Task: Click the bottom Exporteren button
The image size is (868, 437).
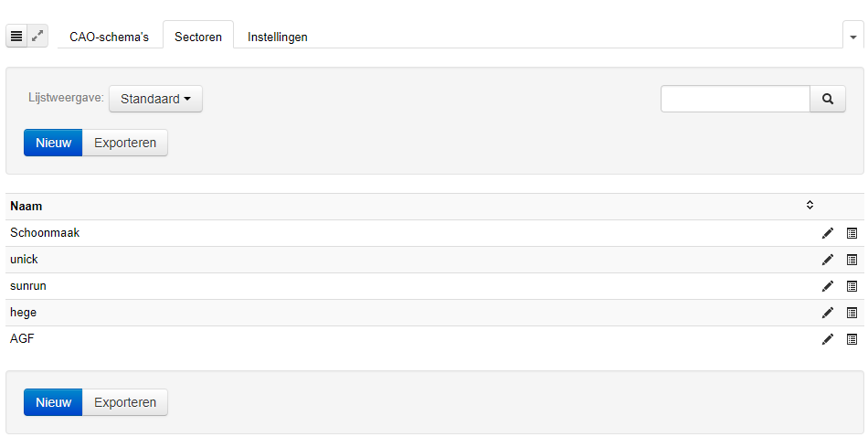Action: pos(125,402)
